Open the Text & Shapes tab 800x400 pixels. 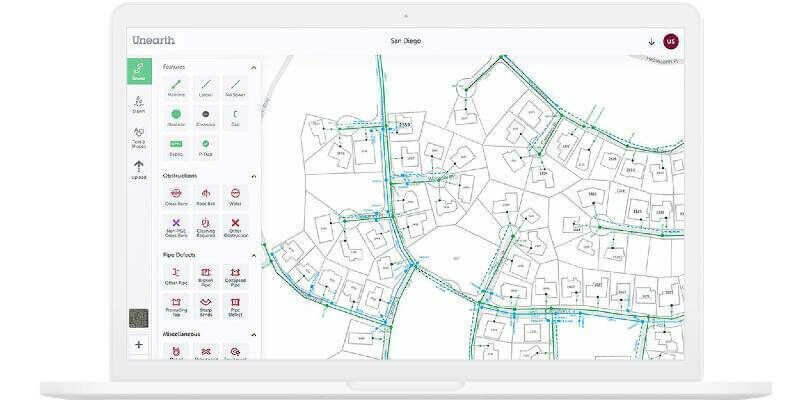pos(139,138)
